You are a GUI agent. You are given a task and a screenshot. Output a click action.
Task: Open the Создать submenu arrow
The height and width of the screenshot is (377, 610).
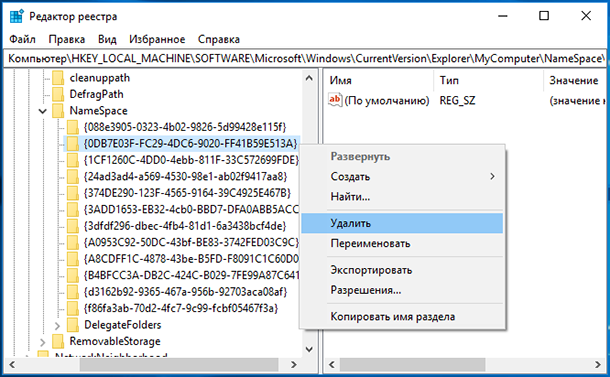click(x=492, y=176)
